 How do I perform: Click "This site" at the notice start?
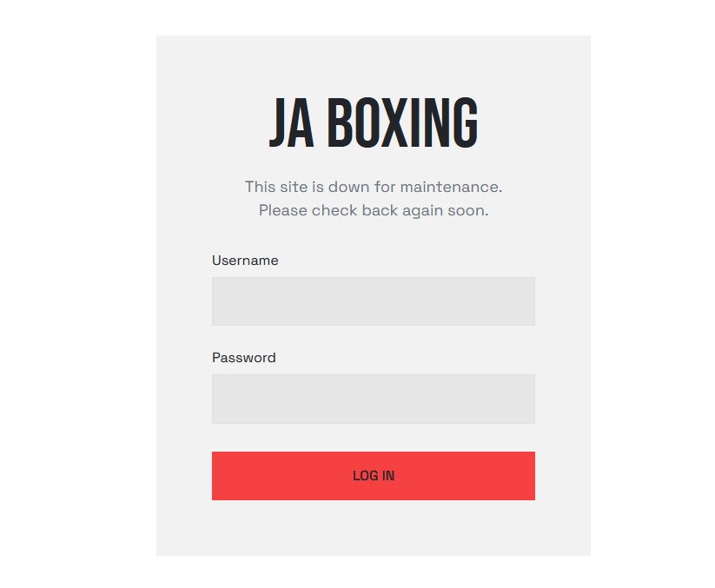pyautogui.click(x=272, y=187)
